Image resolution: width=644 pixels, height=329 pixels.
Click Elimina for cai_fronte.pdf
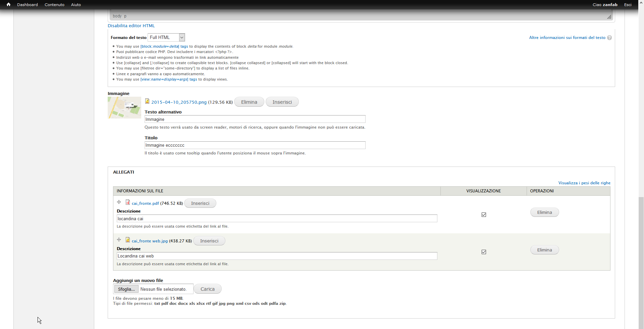coord(544,212)
